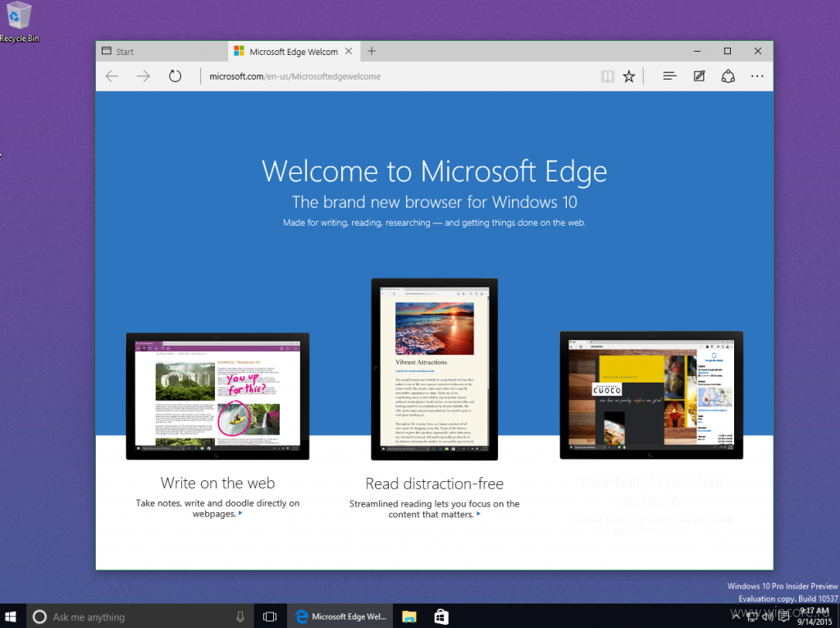Open the Write on the web thumbnail
Screen dimensions: 840x628
point(217,396)
